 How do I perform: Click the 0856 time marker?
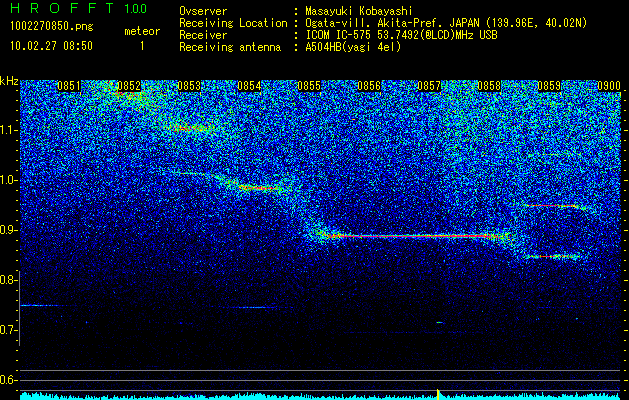pyautogui.click(x=369, y=86)
